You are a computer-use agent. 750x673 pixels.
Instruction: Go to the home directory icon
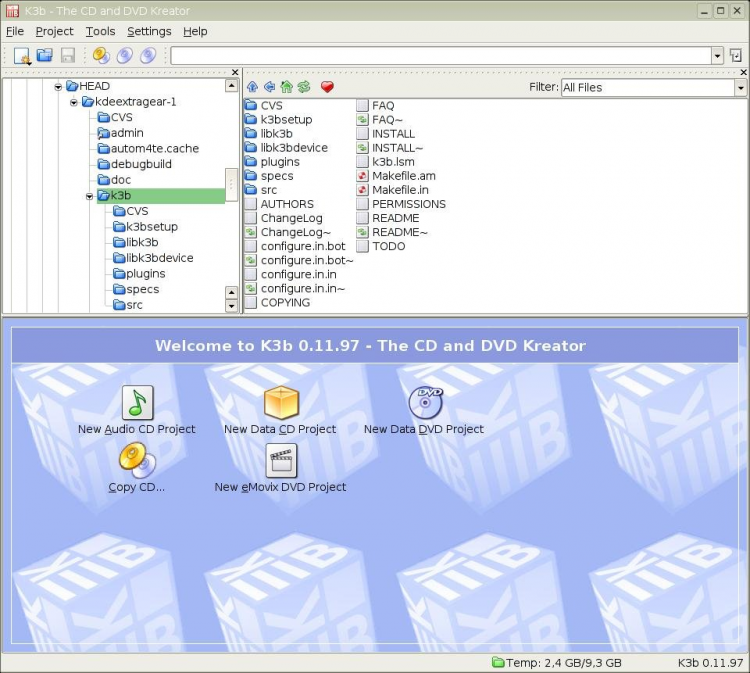[287, 87]
